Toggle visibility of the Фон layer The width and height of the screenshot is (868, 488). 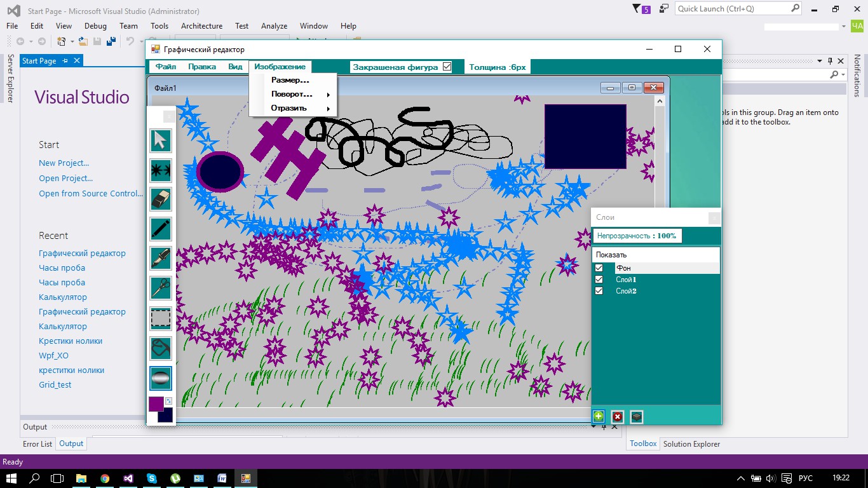[599, 268]
